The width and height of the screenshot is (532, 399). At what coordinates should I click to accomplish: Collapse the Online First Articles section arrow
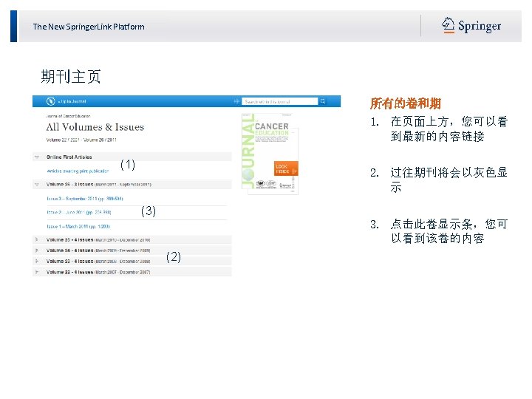point(37,157)
